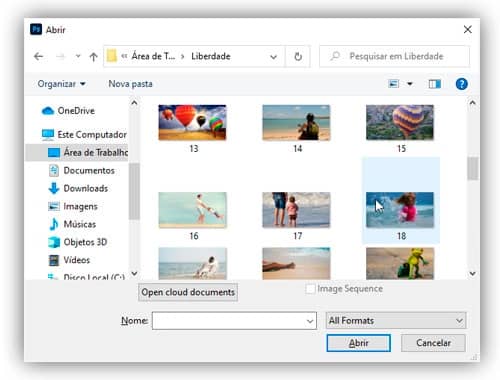
Task: Expand the Nome field dropdown arrow
Action: coord(310,321)
